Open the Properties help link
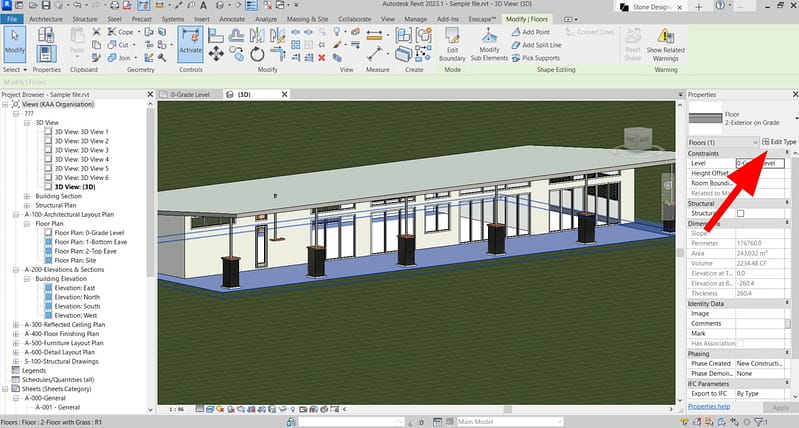The image size is (799, 428). click(711, 408)
